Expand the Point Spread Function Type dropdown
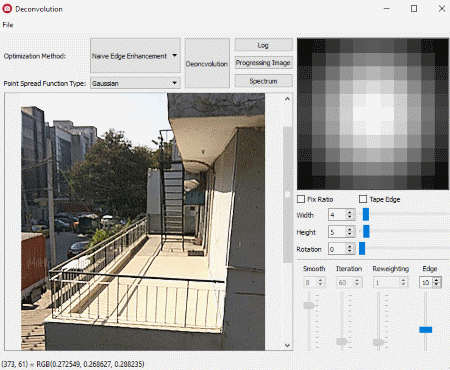This screenshot has height=370, width=450. [135, 83]
